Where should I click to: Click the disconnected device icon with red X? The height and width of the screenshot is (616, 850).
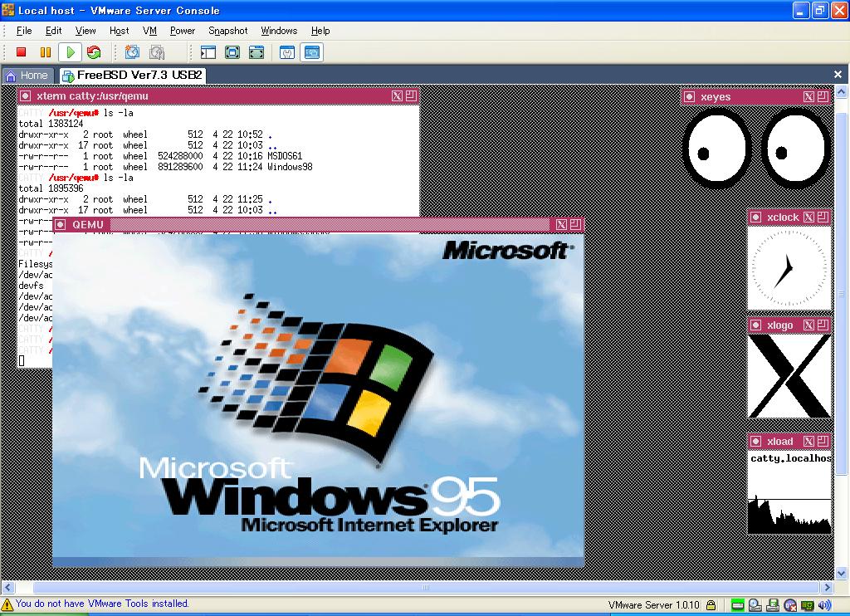point(790,605)
